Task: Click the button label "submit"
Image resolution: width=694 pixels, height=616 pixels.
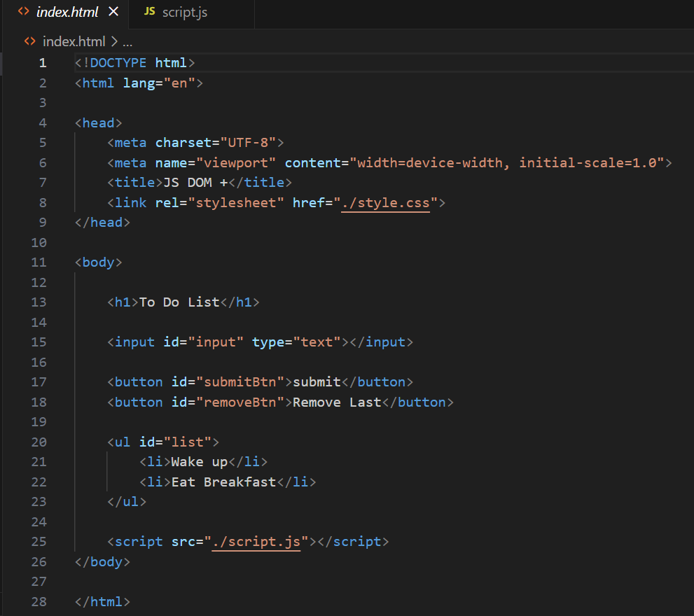Action: point(317,382)
